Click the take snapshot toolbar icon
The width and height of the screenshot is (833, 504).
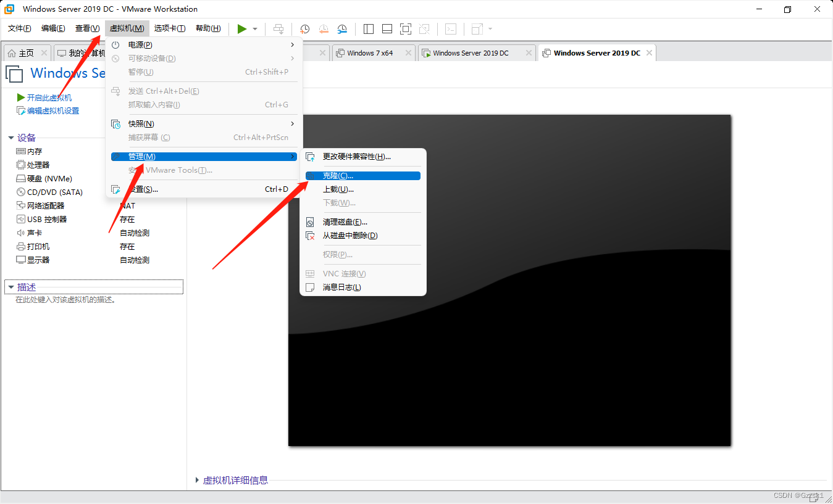304,29
